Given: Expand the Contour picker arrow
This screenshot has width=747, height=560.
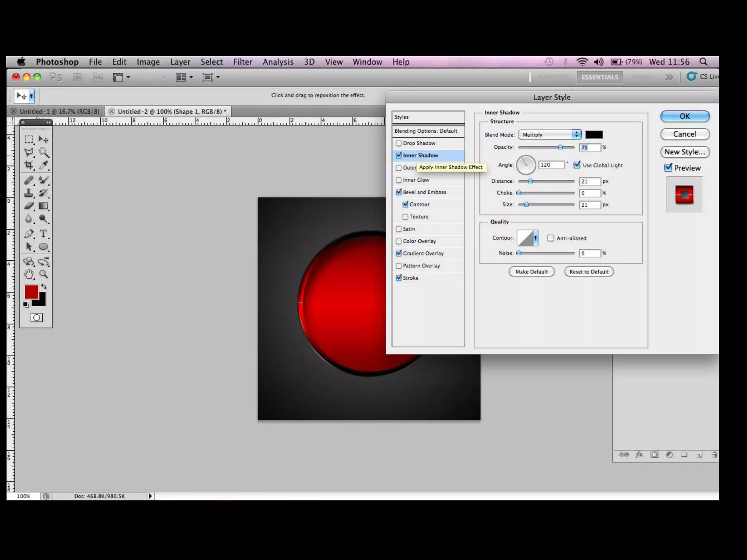Looking at the screenshot, I should pyautogui.click(x=535, y=238).
